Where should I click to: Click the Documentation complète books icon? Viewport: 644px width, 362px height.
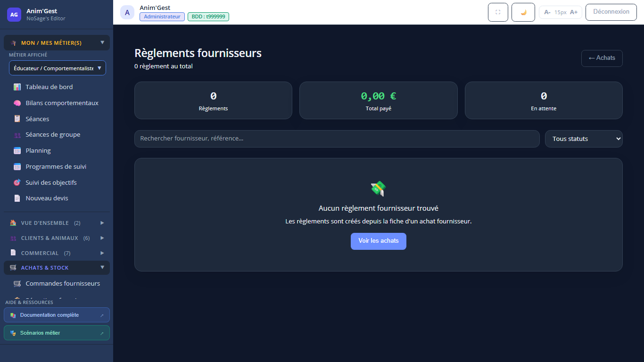coord(13,315)
